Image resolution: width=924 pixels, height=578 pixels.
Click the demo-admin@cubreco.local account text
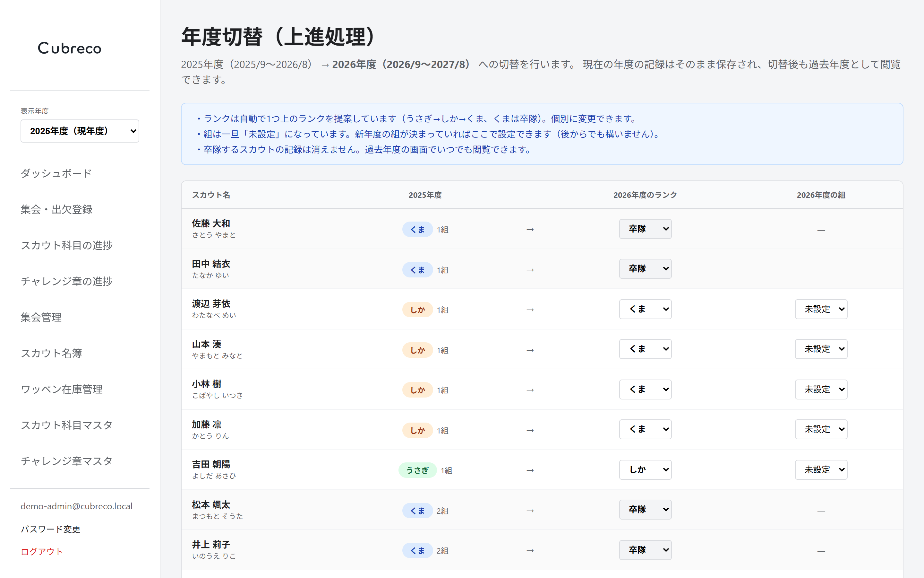pos(76,506)
